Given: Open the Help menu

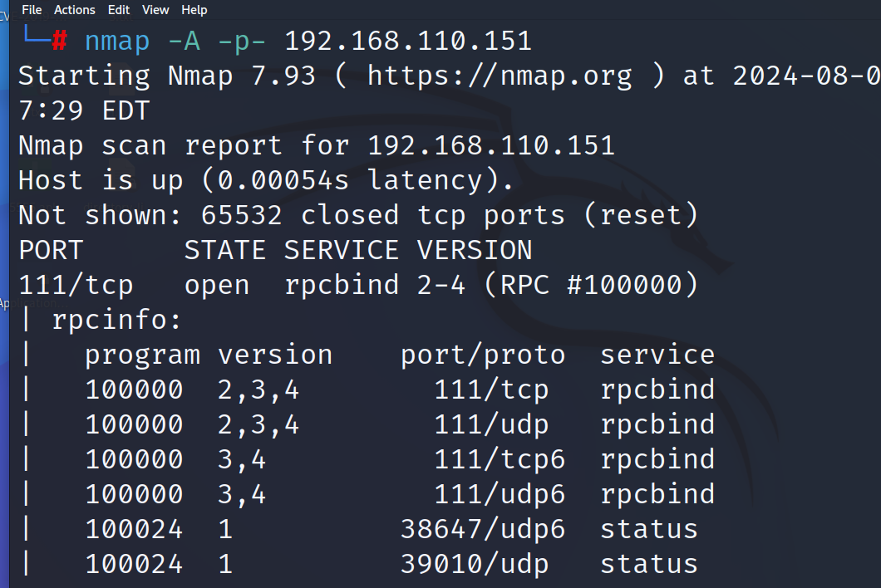Looking at the screenshot, I should point(194,9).
